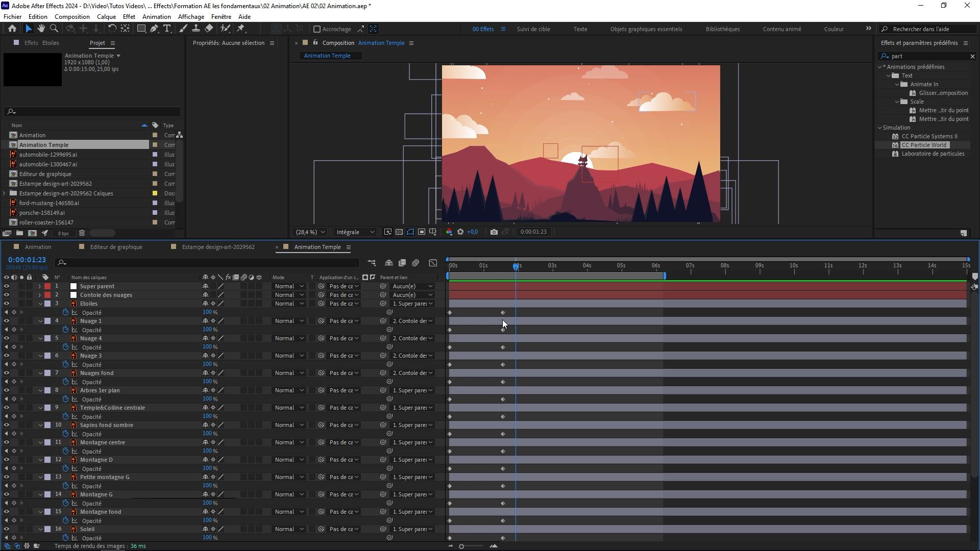Hide the Nuage 1 layer
The width and height of the screenshot is (980, 551).
click(7, 321)
